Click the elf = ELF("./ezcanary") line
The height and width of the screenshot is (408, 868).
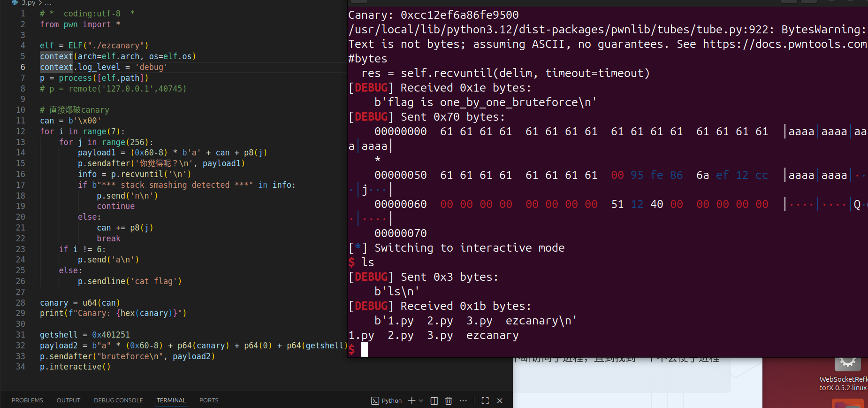pos(94,46)
